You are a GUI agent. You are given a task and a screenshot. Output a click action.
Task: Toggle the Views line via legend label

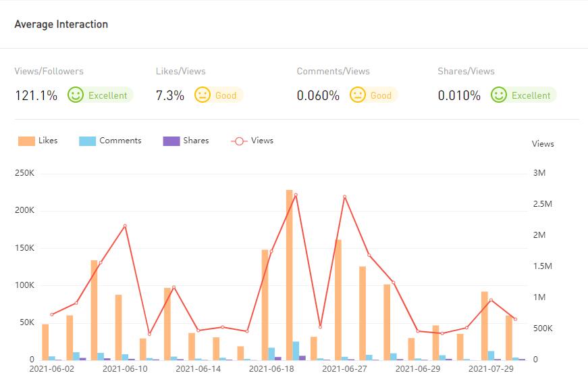point(262,141)
